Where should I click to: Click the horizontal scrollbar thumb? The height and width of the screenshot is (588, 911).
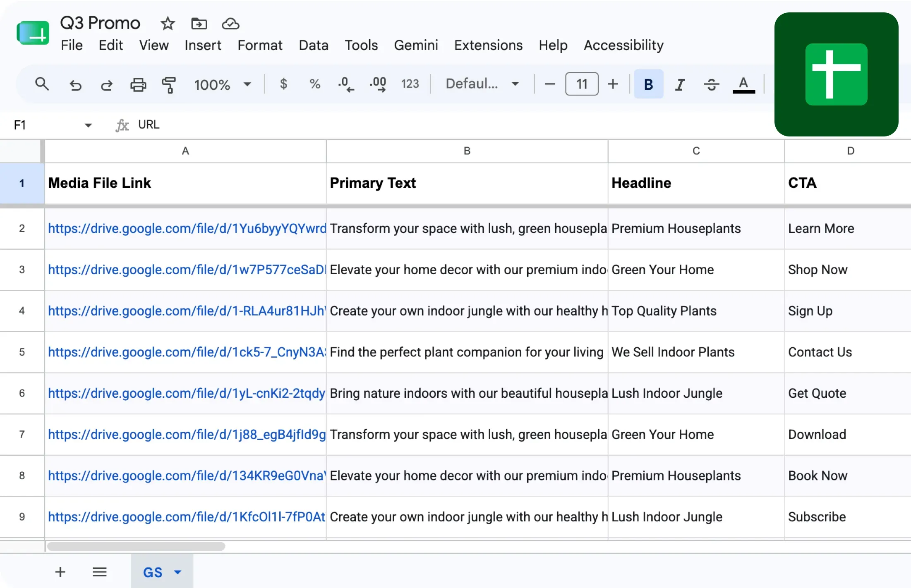(x=136, y=546)
